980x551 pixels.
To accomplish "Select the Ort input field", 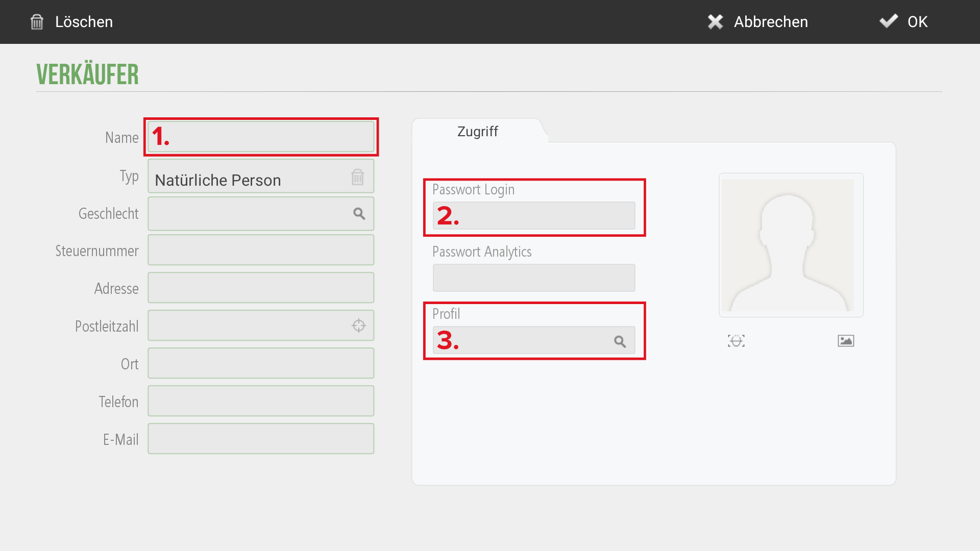I will [x=261, y=363].
